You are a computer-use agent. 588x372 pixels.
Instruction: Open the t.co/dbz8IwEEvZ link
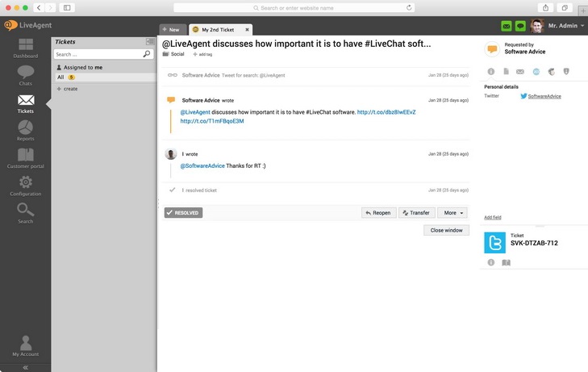pos(386,112)
